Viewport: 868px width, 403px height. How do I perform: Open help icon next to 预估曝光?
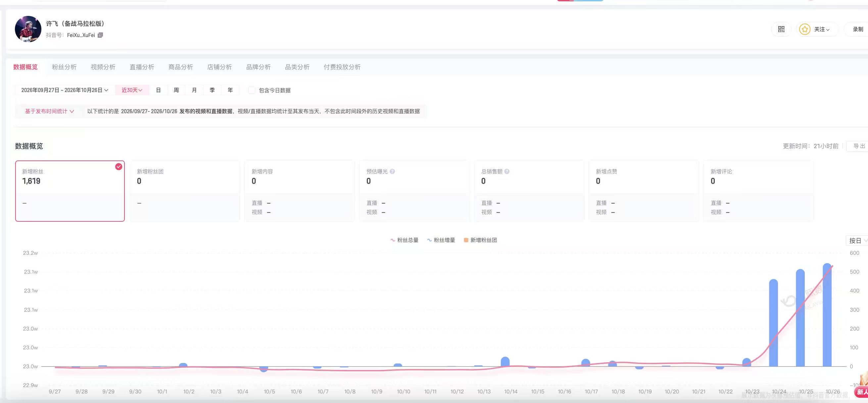click(x=392, y=171)
